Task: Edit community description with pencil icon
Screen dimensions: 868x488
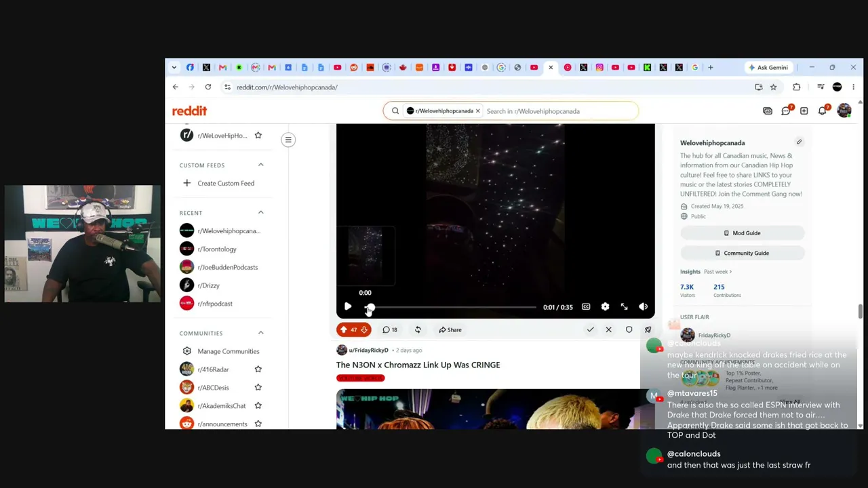Action: (799, 142)
